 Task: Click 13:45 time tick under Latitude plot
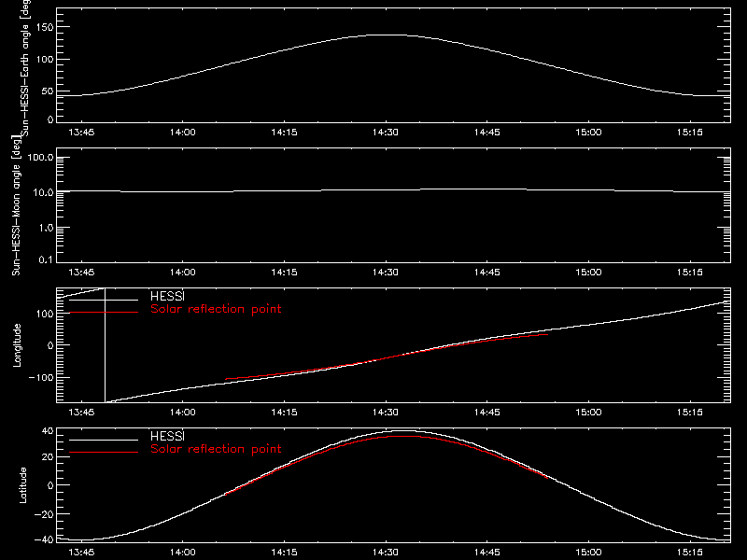tap(81, 552)
